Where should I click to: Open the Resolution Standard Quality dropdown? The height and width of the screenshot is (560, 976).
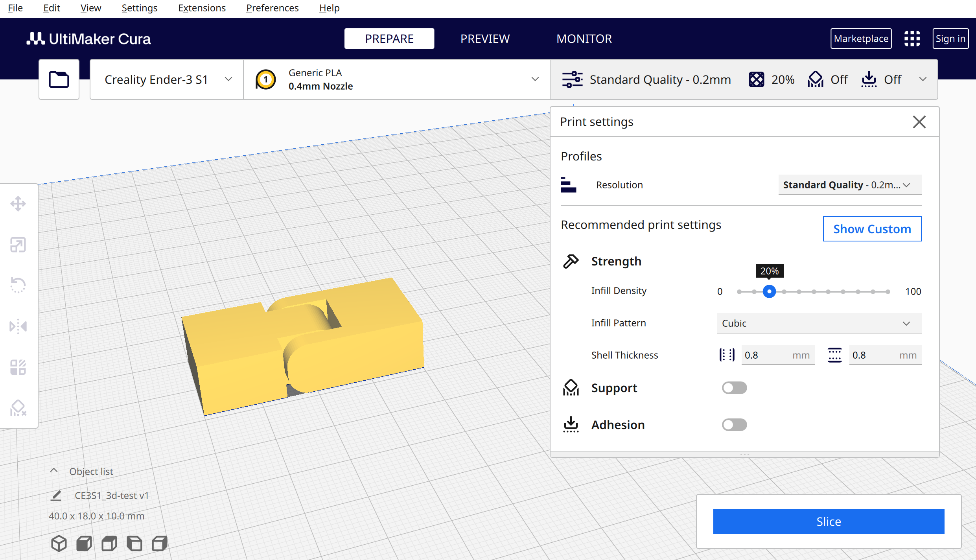tap(849, 185)
